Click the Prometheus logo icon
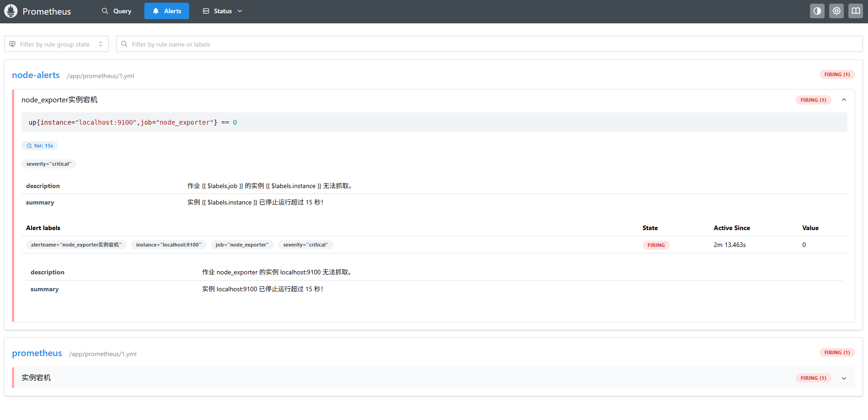 coord(11,10)
